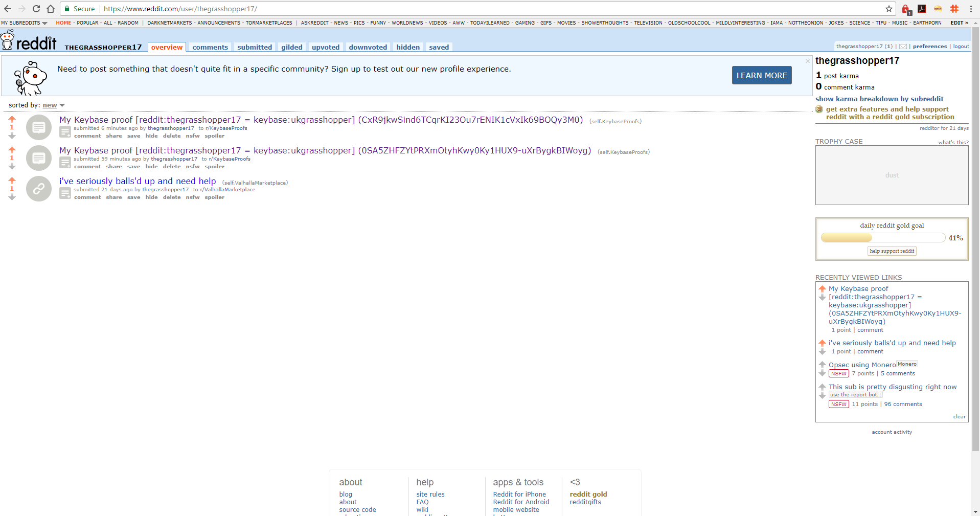Clear the recently viewed links
Image resolution: width=980 pixels, height=516 pixels.
pos(960,417)
